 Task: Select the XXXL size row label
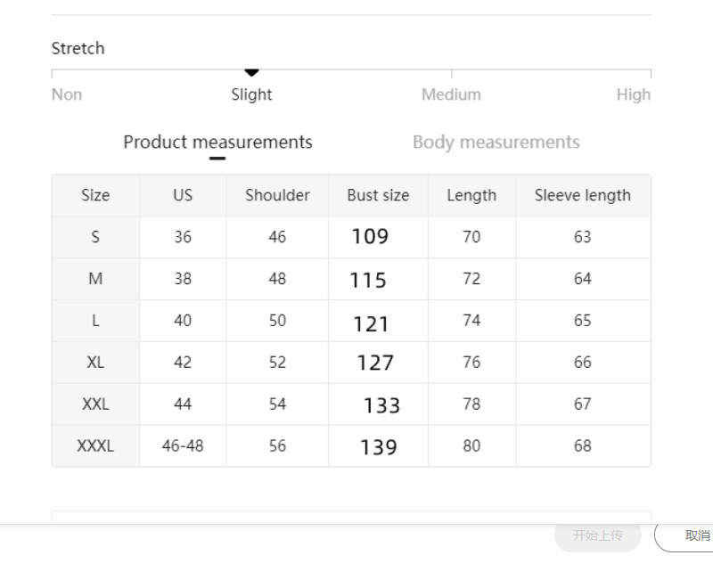[95, 446]
